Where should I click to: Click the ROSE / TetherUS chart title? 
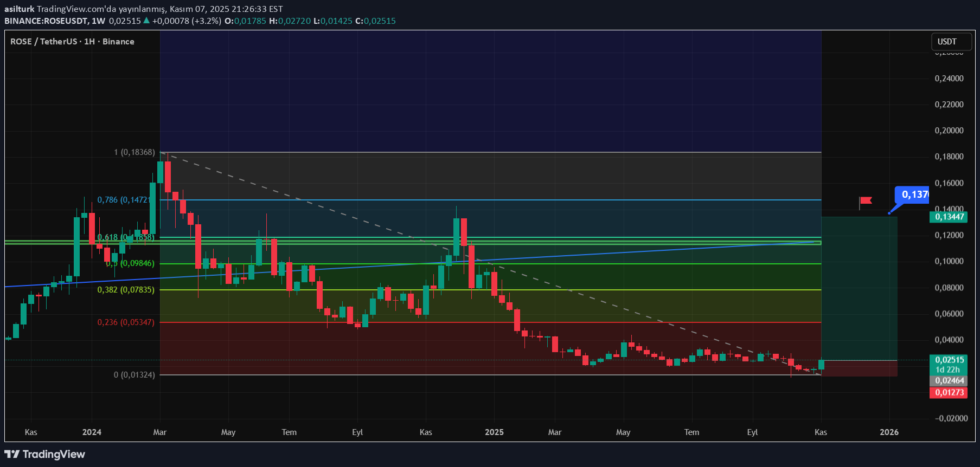72,42
